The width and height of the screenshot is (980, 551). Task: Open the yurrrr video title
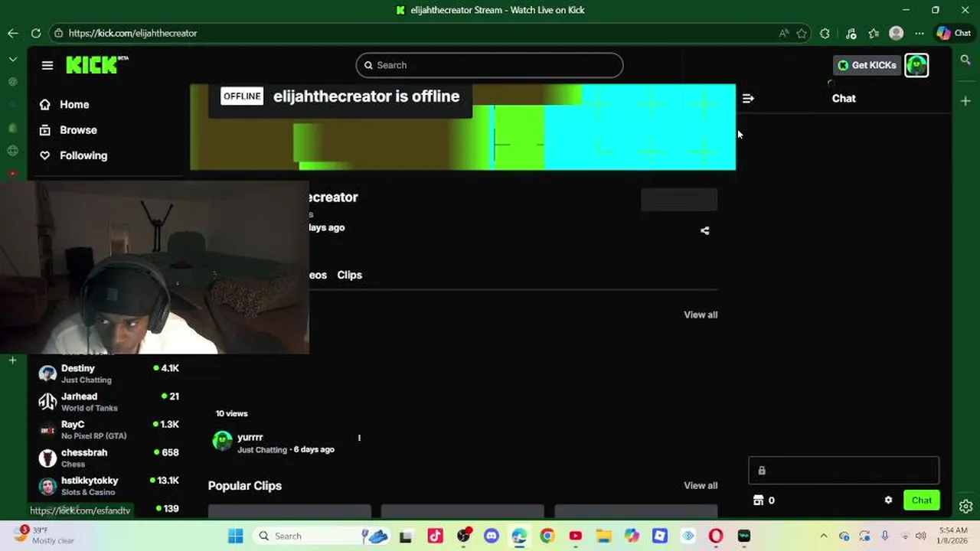tap(250, 437)
